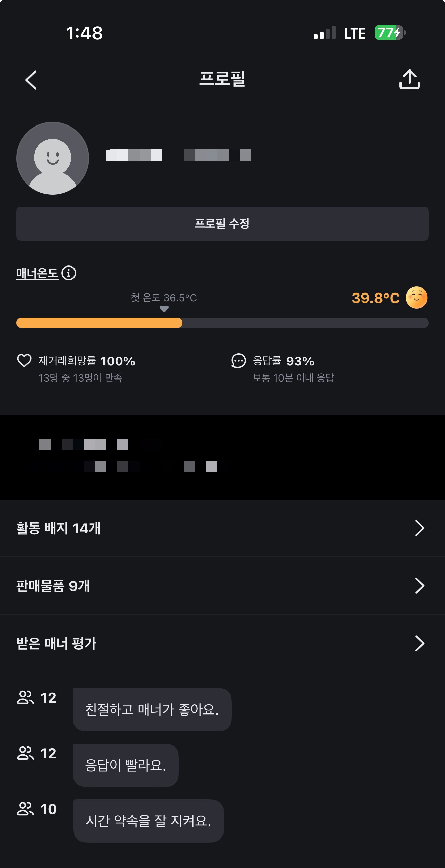Tap people icon next to 응답이 빨라요
Image resolution: width=445 pixels, height=868 pixels.
click(x=25, y=753)
